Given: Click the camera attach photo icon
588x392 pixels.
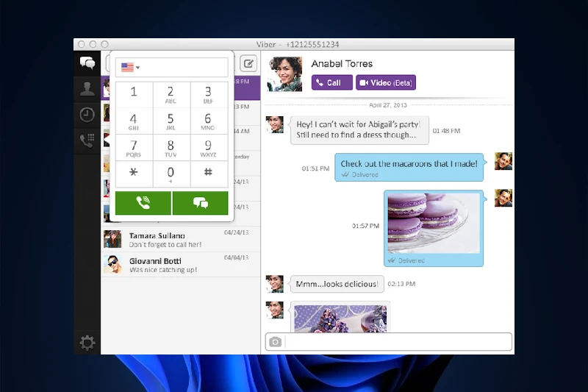Looking at the screenshot, I should 275,342.
